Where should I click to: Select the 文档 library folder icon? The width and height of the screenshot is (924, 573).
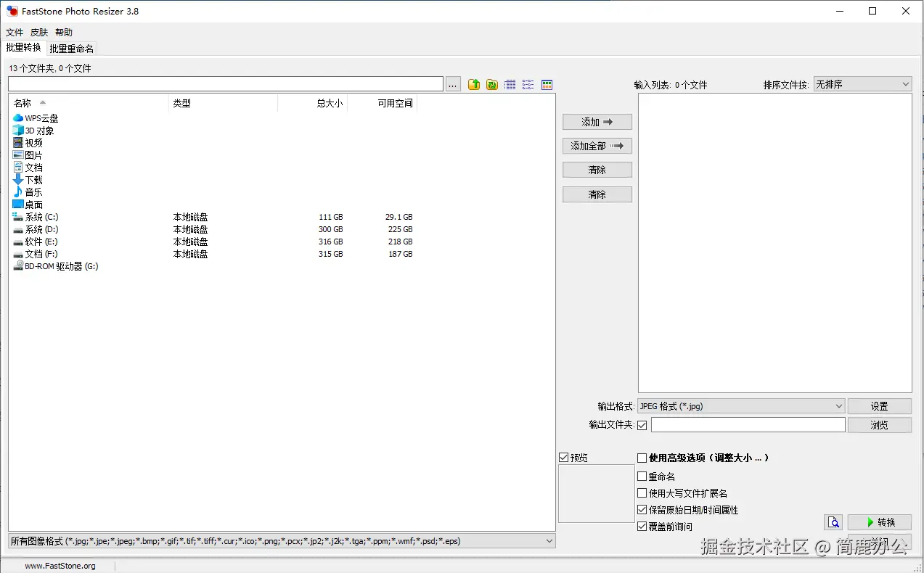coord(18,168)
